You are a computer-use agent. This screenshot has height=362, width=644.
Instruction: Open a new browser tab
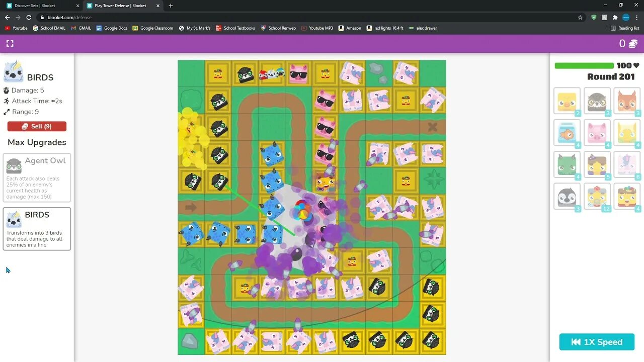click(171, 6)
